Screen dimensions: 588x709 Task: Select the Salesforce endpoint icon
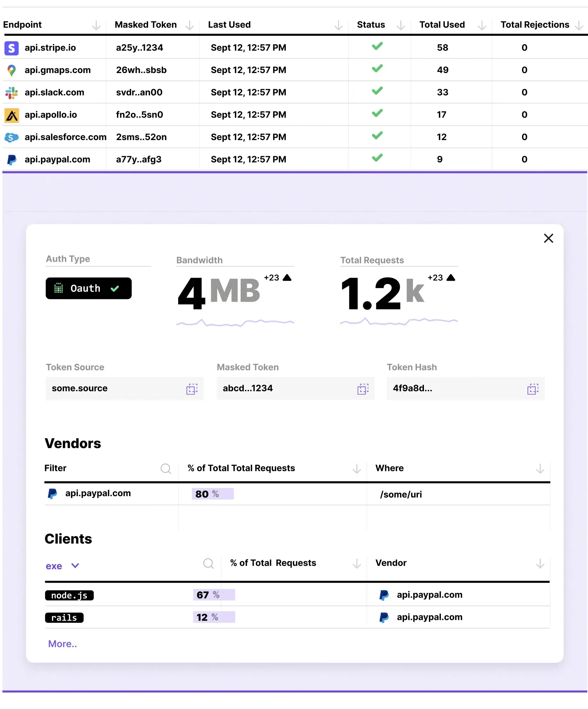(x=12, y=137)
